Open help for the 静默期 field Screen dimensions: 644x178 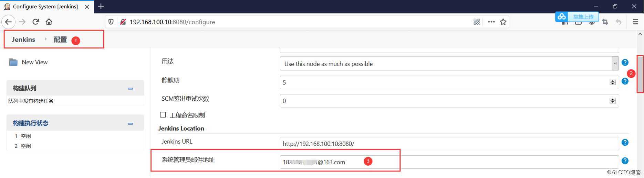click(x=625, y=81)
